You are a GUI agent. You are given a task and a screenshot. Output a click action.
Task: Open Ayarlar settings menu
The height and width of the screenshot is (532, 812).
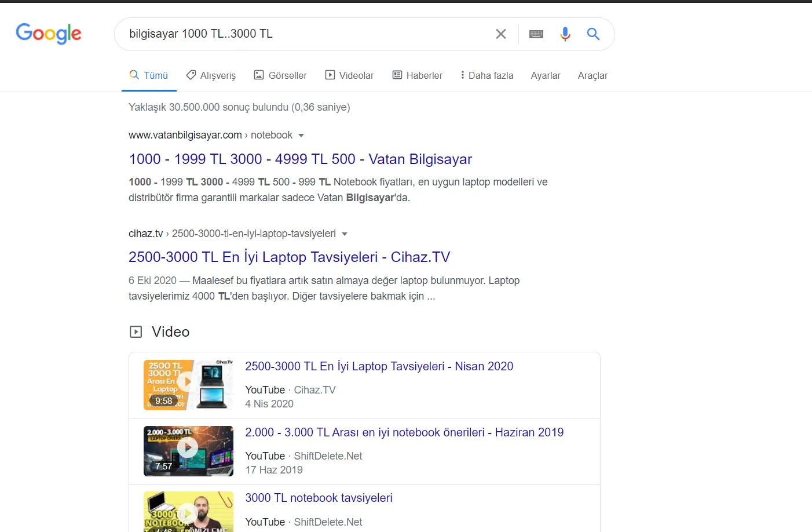[546, 75]
